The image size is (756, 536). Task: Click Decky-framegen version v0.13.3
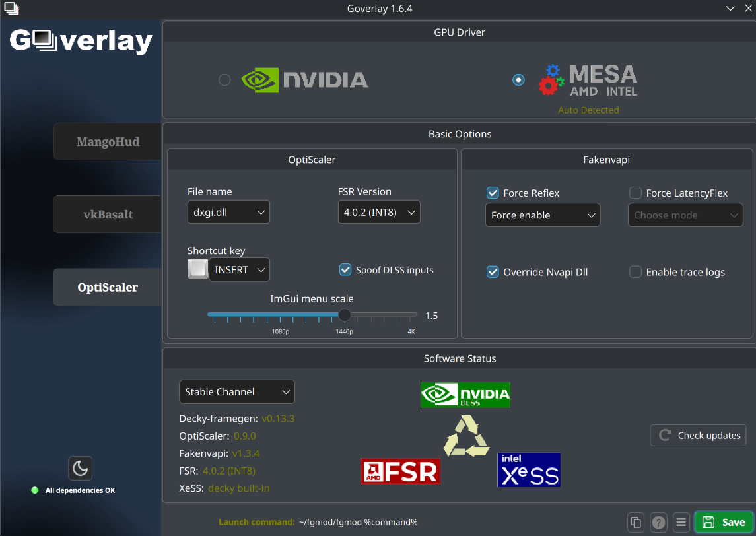[278, 419]
